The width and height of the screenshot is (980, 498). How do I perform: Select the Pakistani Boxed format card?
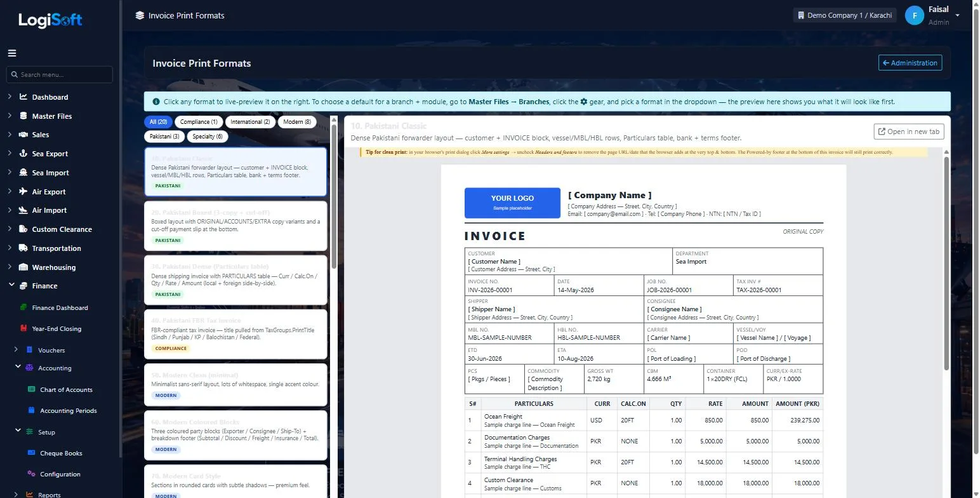(x=235, y=227)
